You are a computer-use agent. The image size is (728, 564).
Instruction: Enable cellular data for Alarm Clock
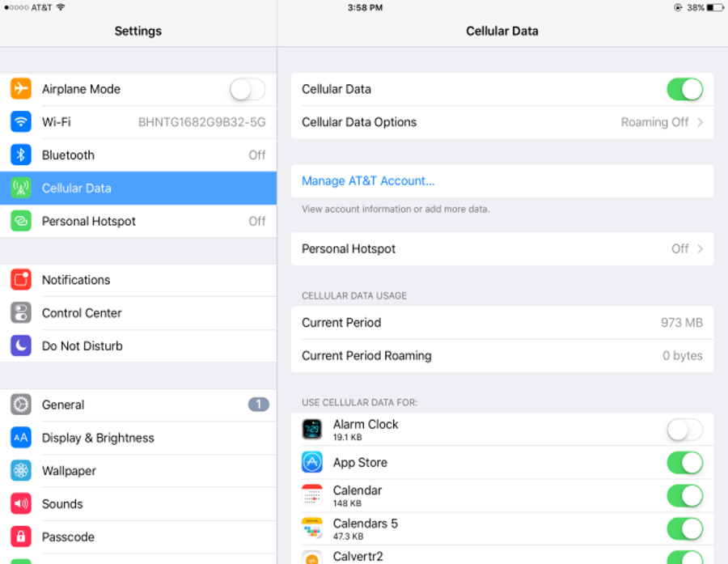[x=685, y=430]
